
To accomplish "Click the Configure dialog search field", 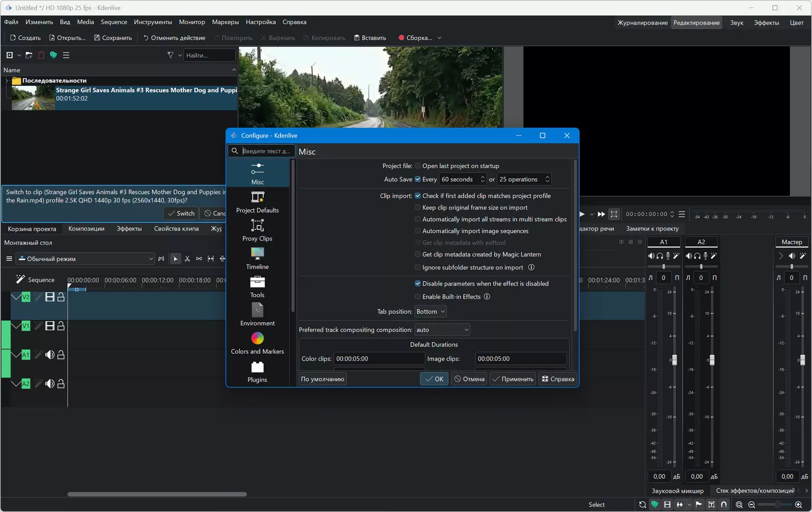I will click(262, 151).
